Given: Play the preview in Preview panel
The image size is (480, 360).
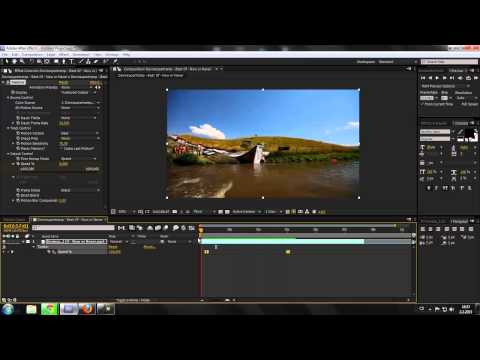Looking at the screenshot, I should [438, 78].
